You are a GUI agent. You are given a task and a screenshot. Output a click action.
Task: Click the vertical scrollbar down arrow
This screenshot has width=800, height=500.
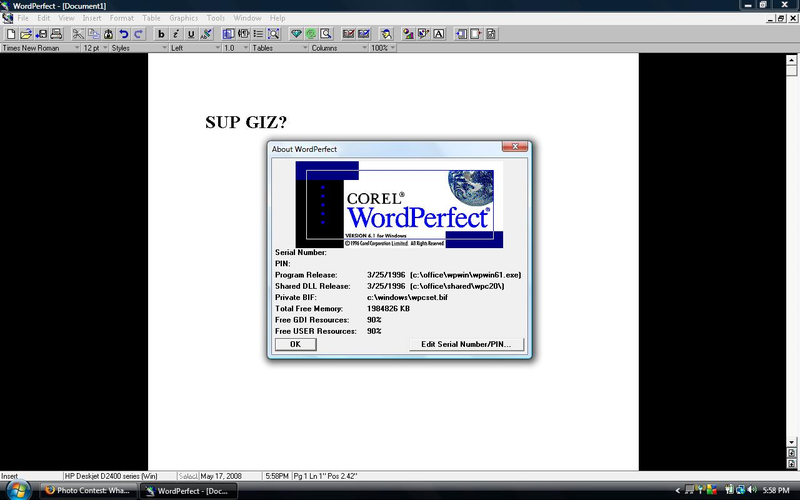point(791,442)
